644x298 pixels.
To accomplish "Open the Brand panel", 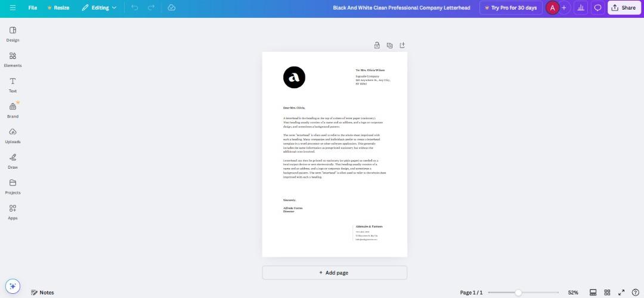I will click(x=13, y=110).
